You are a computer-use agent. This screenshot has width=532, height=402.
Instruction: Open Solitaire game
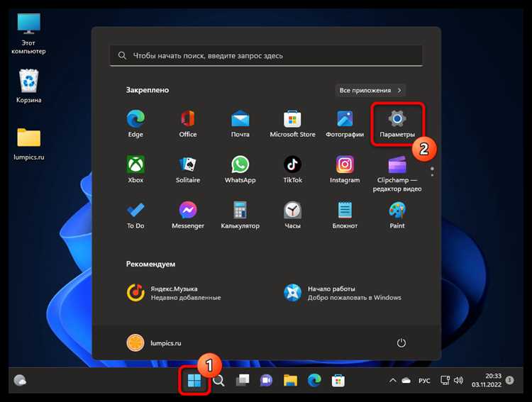[x=188, y=169]
